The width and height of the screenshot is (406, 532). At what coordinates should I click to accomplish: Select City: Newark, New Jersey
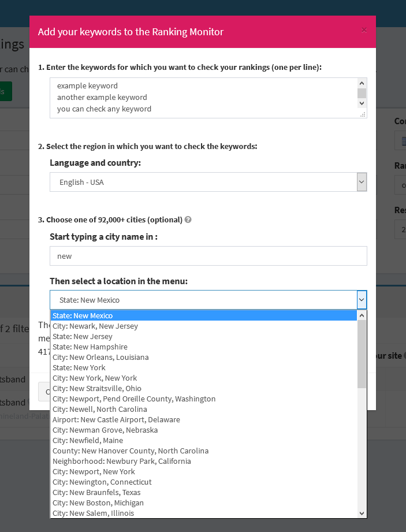click(95, 326)
